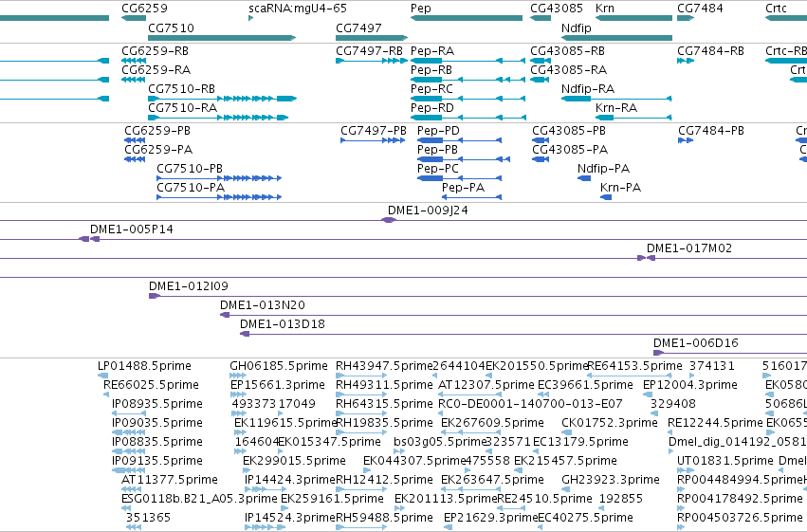The width and height of the screenshot is (807, 532).
Task: Open transcript CG6259-RB label
Action: click(155, 51)
